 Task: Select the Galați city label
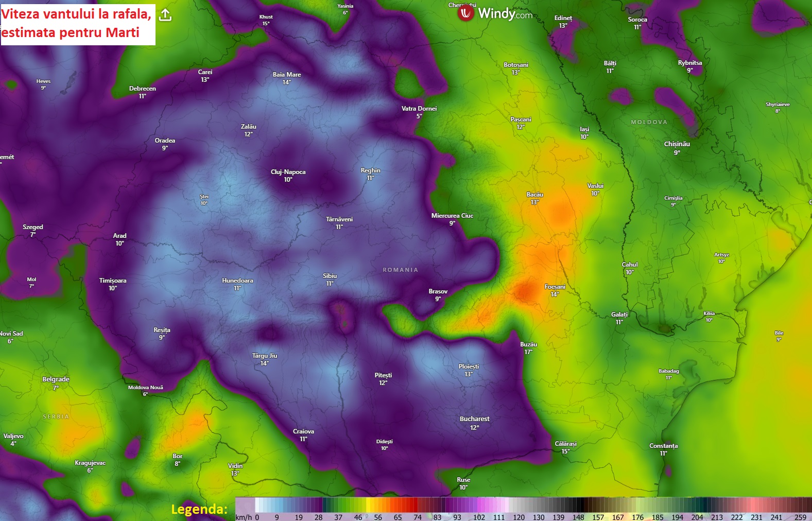click(x=619, y=315)
